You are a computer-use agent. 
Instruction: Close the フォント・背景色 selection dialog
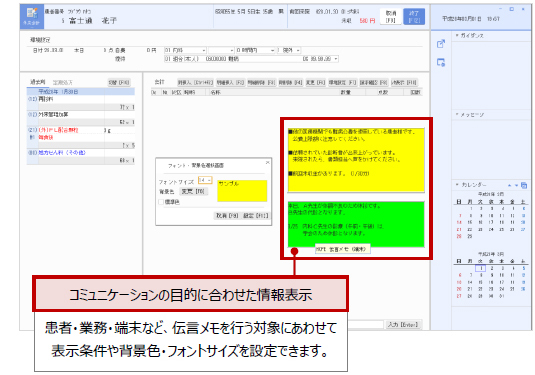268,163
